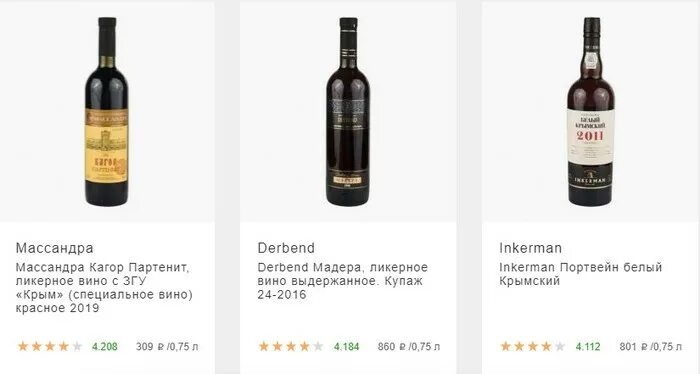This screenshot has height=374, width=700.
Task: Click the grey fifth star under Inkerman
Action: (560, 346)
